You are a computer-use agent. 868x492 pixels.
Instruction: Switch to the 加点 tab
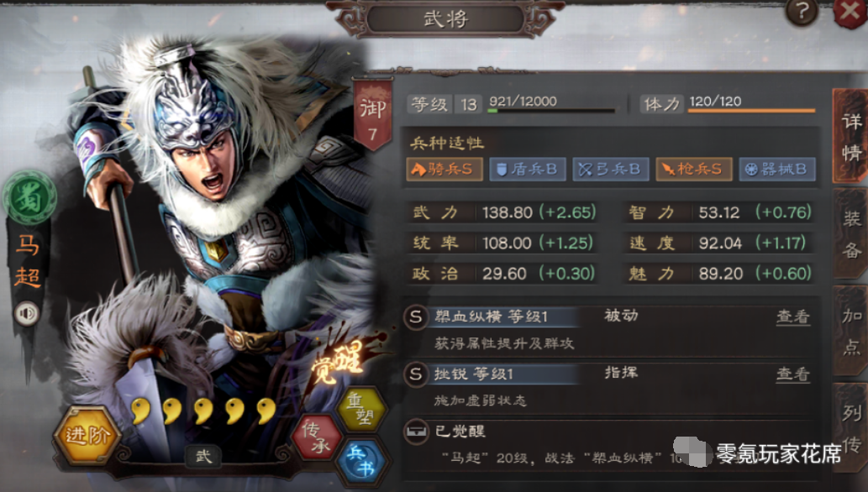click(x=850, y=331)
